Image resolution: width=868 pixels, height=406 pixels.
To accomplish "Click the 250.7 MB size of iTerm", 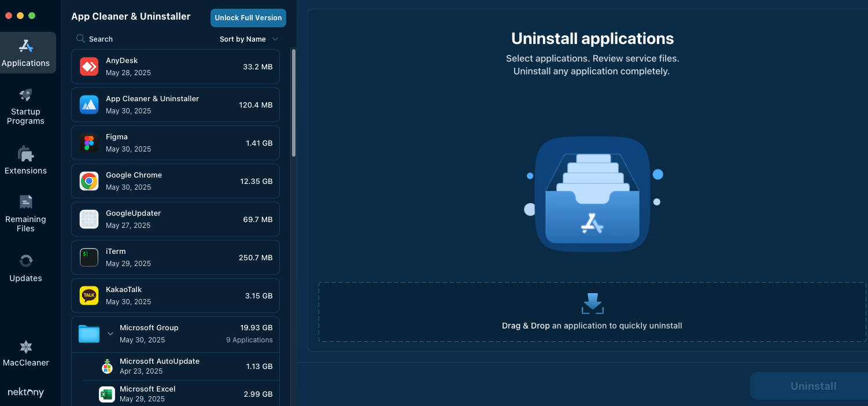I will point(256,258).
